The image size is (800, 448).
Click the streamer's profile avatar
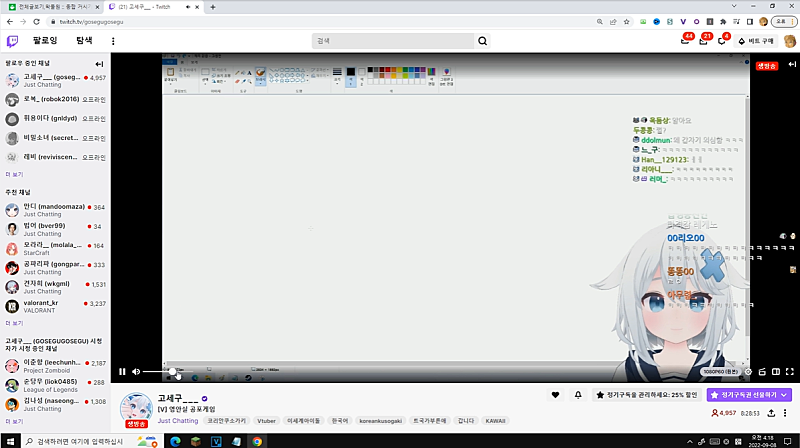[x=136, y=409]
